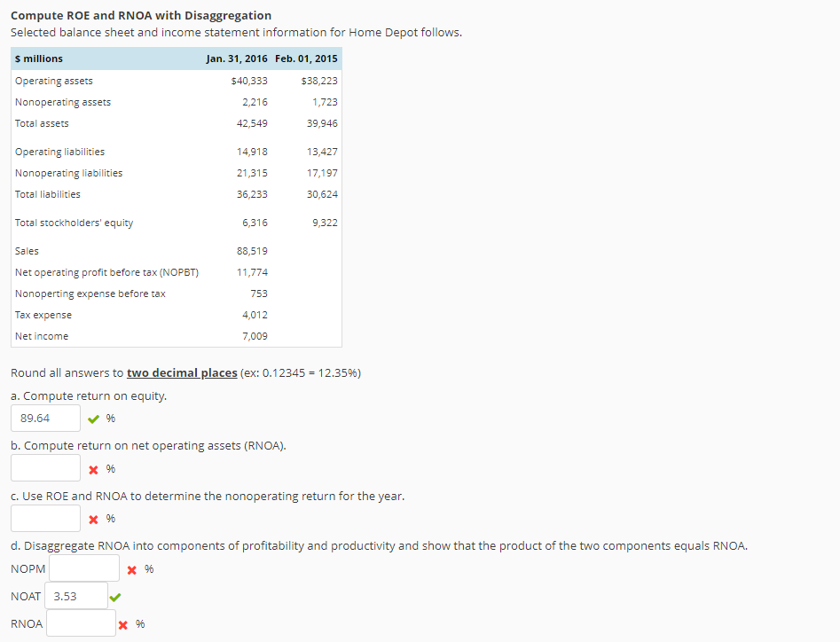Click the percent sign next to the NOPM box
The width and height of the screenshot is (840, 642).
pos(148,568)
